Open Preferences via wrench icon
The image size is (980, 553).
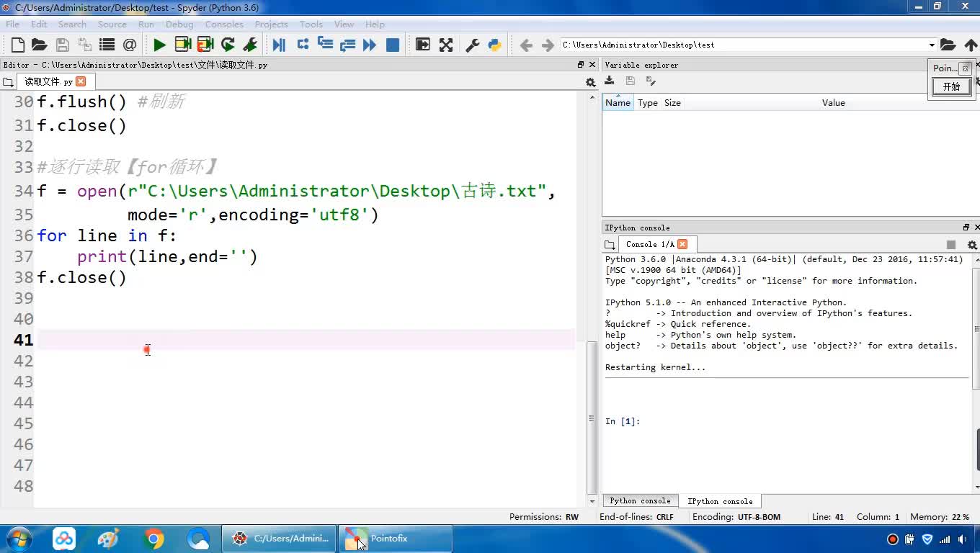(473, 45)
